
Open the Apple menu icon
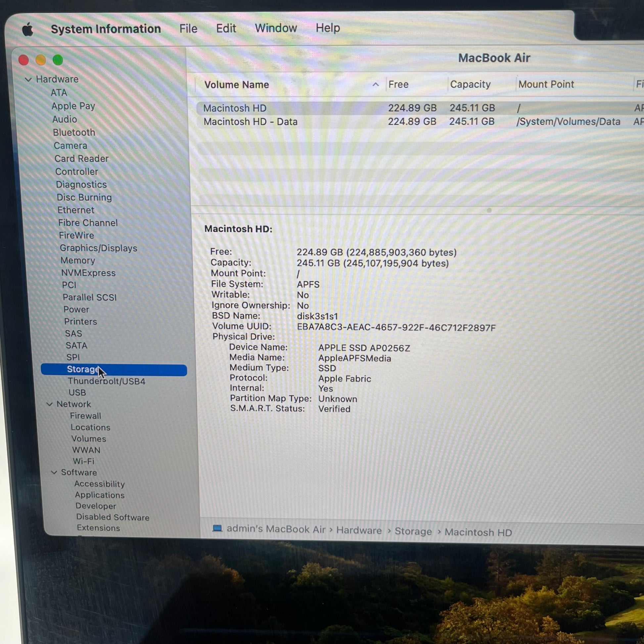tap(28, 29)
